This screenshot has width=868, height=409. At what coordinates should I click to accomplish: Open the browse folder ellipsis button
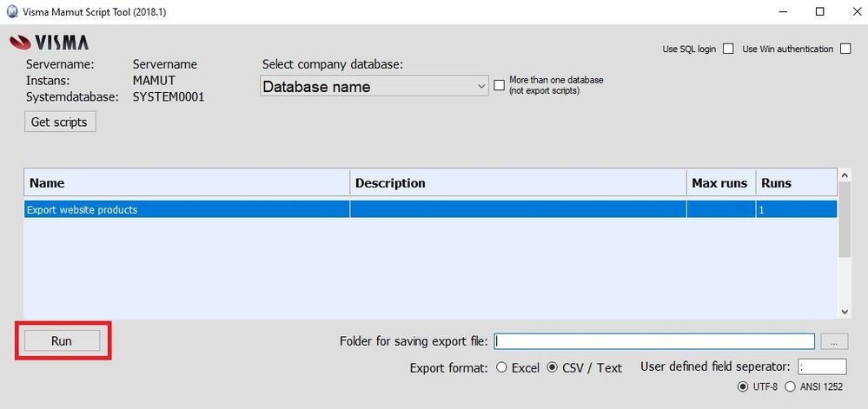coord(835,341)
